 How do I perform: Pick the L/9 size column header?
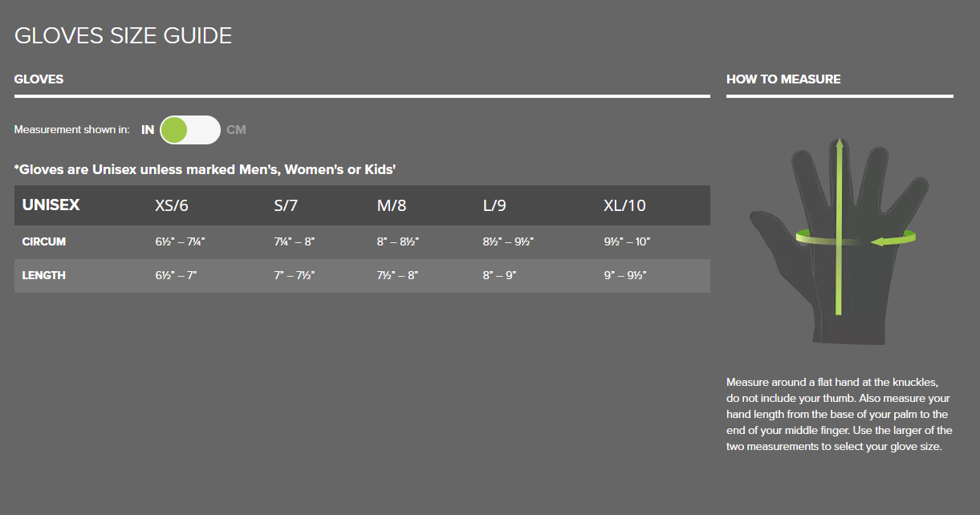click(x=494, y=206)
